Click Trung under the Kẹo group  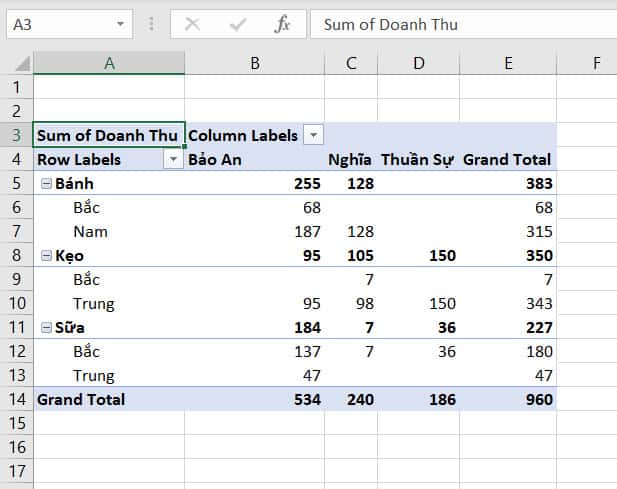[94, 303]
